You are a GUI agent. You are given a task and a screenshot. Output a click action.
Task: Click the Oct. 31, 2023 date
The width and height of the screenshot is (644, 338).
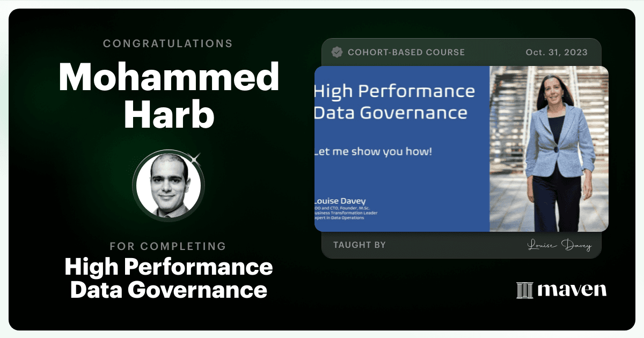[x=557, y=53]
